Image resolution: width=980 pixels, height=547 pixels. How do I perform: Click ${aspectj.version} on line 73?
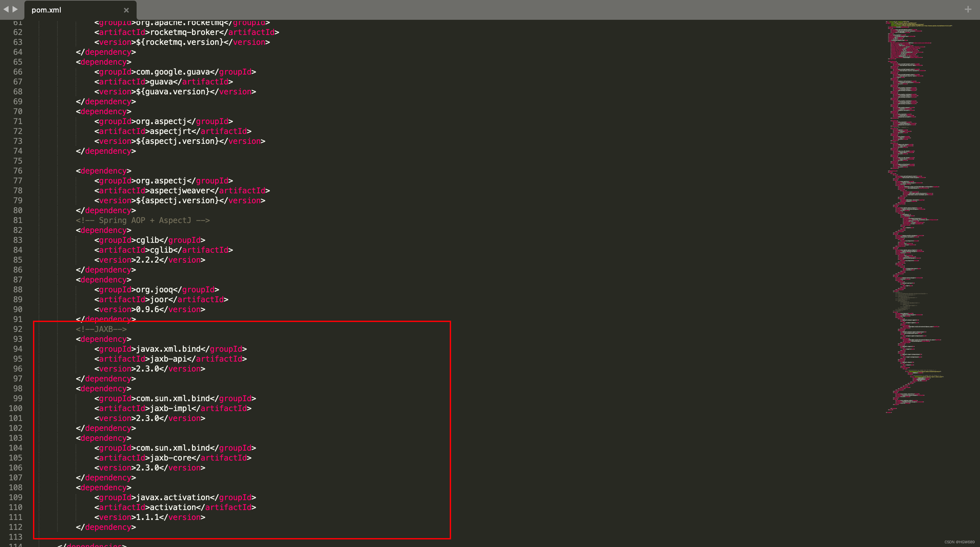click(x=178, y=141)
